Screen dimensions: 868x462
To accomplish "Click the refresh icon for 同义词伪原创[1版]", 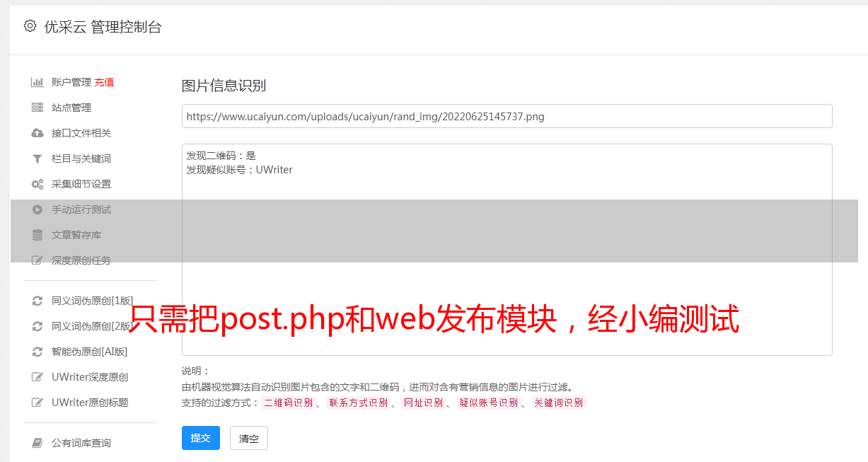I will [37, 301].
